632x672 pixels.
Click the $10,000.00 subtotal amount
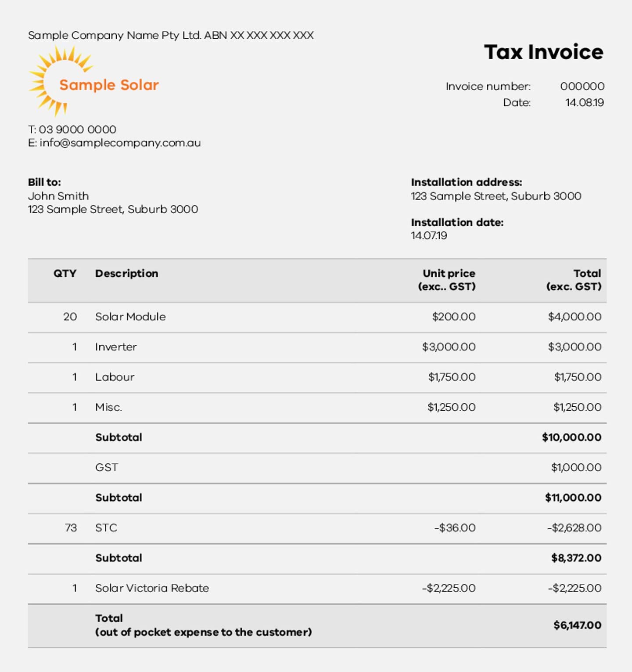(x=571, y=437)
